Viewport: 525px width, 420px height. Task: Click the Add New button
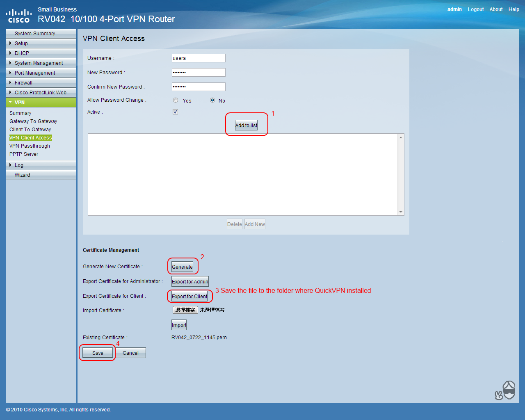pyautogui.click(x=255, y=224)
